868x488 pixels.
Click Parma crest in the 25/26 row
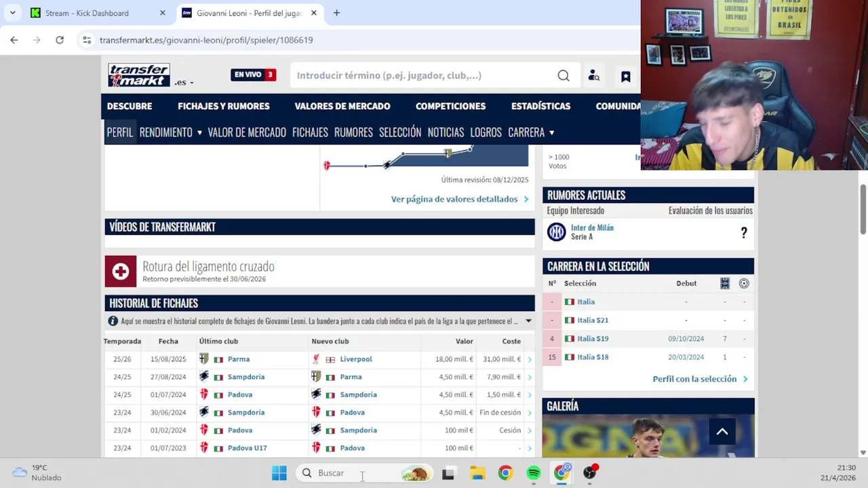pyautogui.click(x=204, y=359)
